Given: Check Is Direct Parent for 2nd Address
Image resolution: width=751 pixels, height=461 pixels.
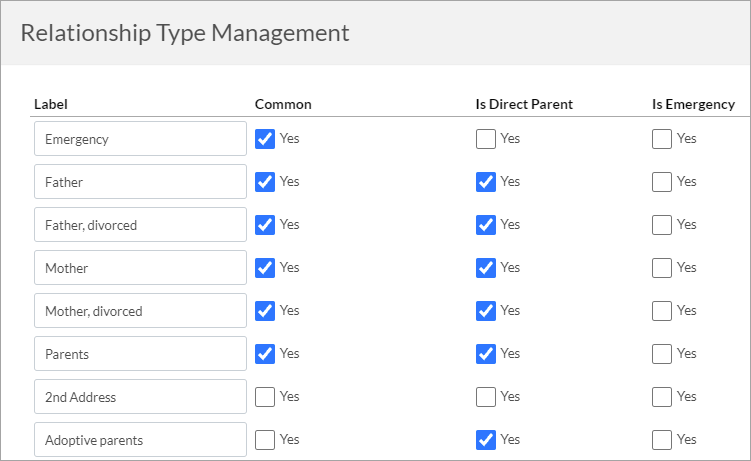Looking at the screenshot, I should (x=486, y=397).
